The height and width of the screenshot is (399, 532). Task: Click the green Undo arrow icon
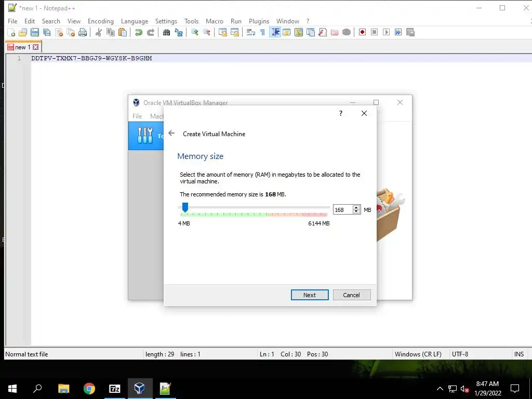138,32
